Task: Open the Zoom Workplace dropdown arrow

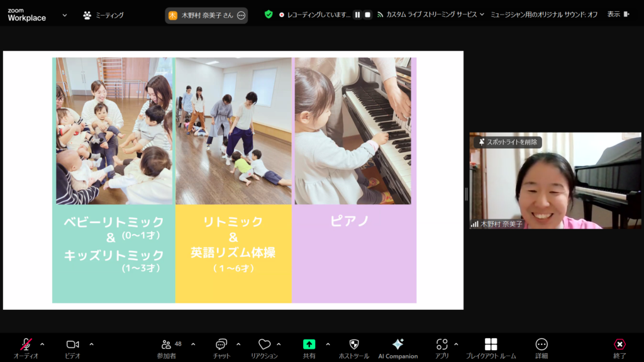Action: [65, 15]
